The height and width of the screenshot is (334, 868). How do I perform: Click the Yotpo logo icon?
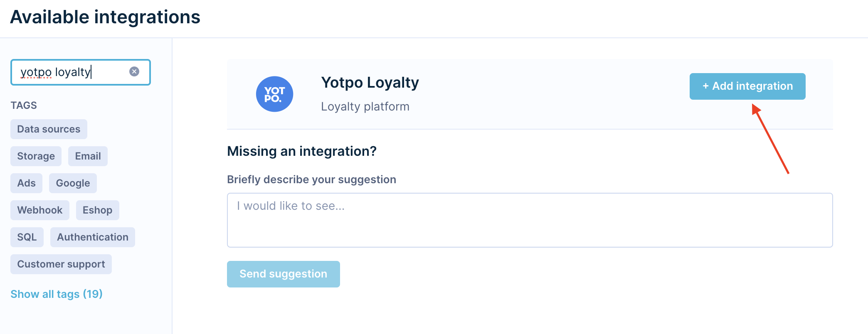pyautogui.click(x=274, y=94)
